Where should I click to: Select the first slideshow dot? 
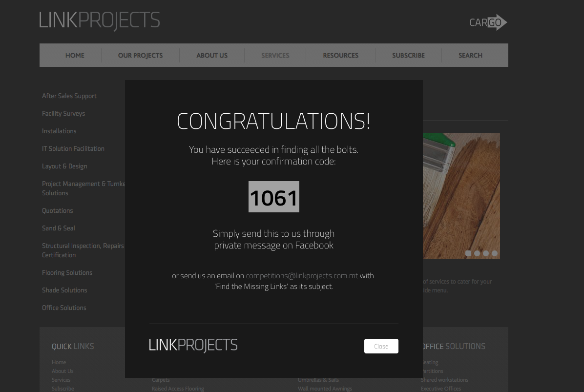[x=468, y=253]
